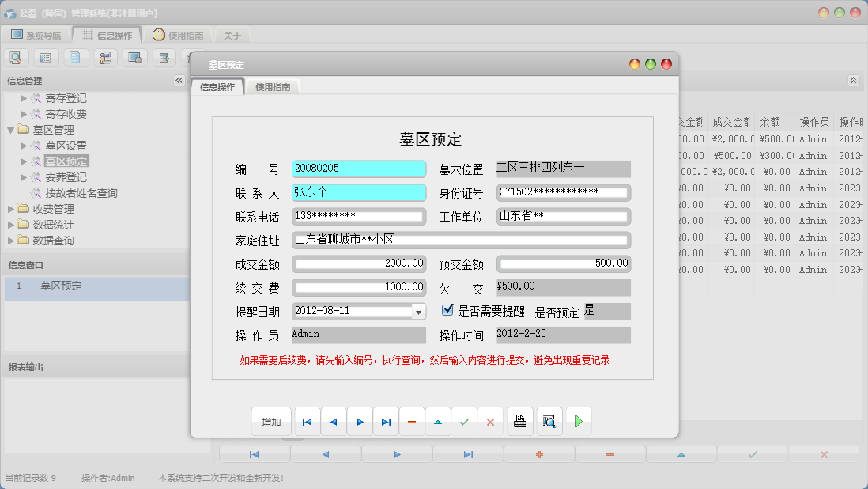Cancel changes with the red X button

(x=491, y=421)
